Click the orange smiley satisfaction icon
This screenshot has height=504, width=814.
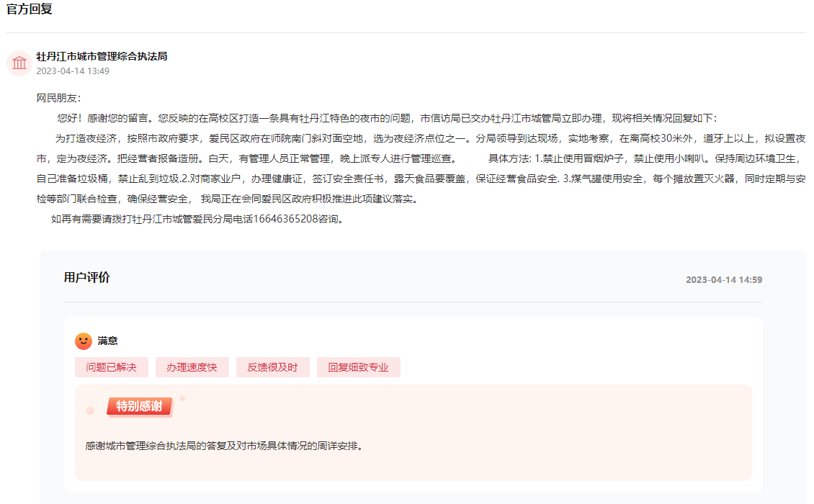click(x=84, y=341)
